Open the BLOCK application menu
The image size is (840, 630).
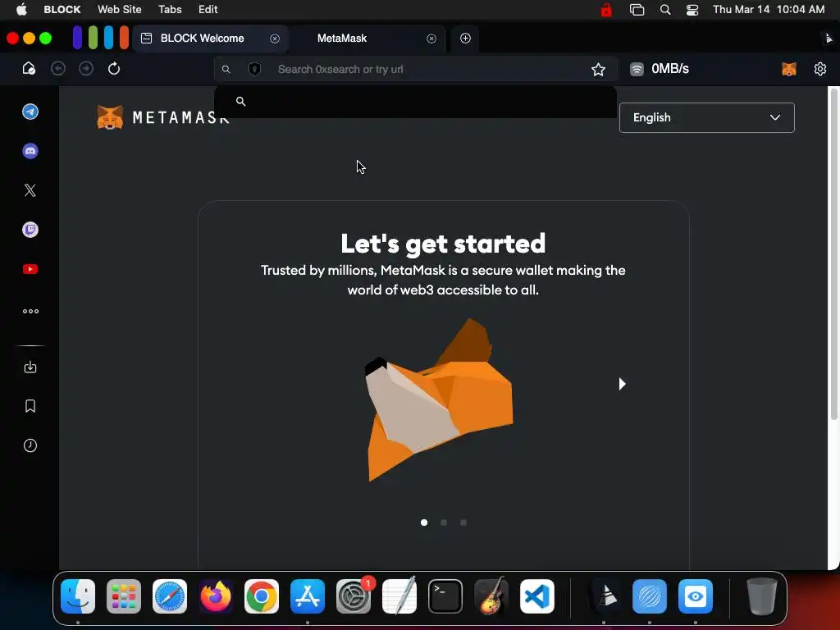pos(62,9)
